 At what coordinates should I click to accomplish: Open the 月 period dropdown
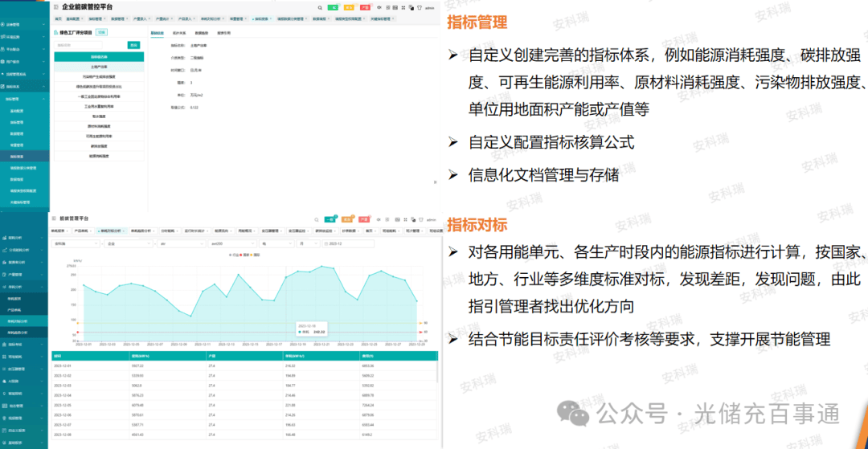pos(309,243)
